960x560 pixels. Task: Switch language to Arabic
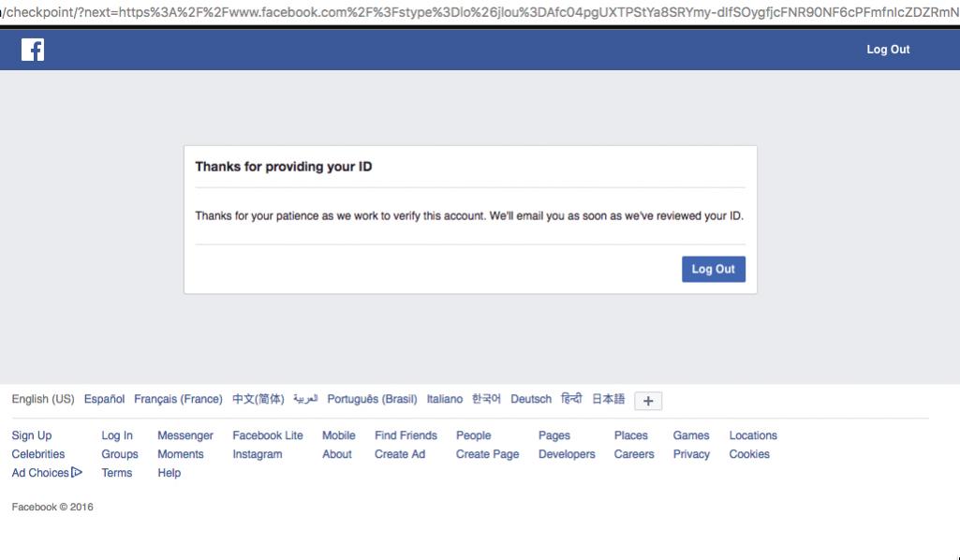305,399
